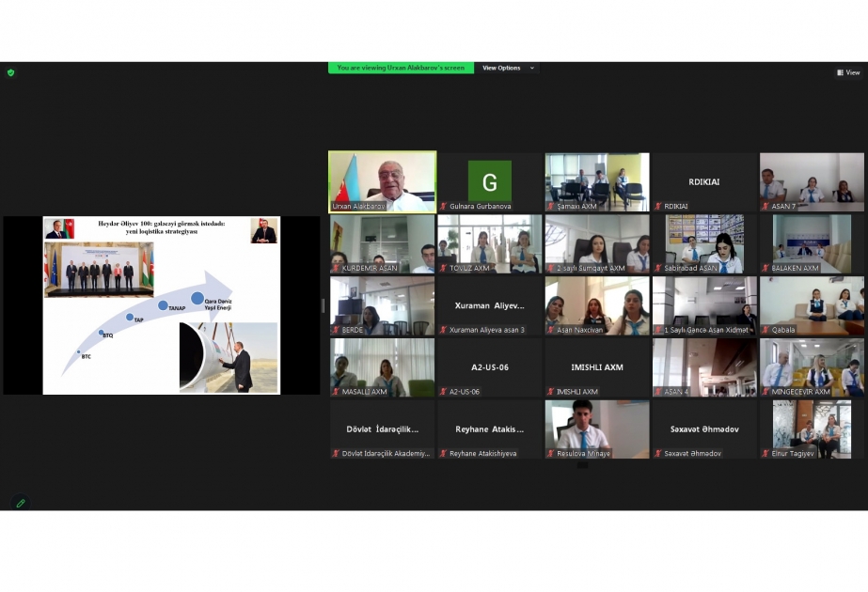The image size is (868, 592).
Task: Select the Şamaxı AXM video tile
Action: click(596, 181)
